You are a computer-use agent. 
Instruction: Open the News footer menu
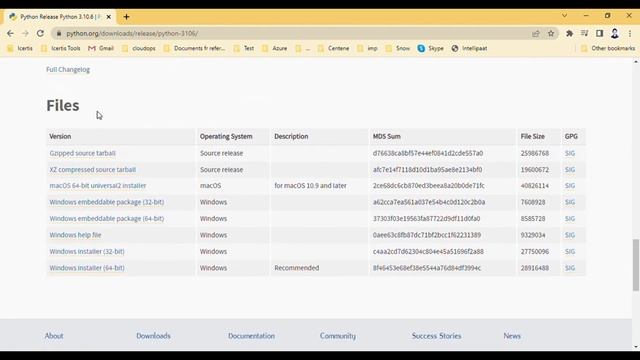[x=512, y=336]
